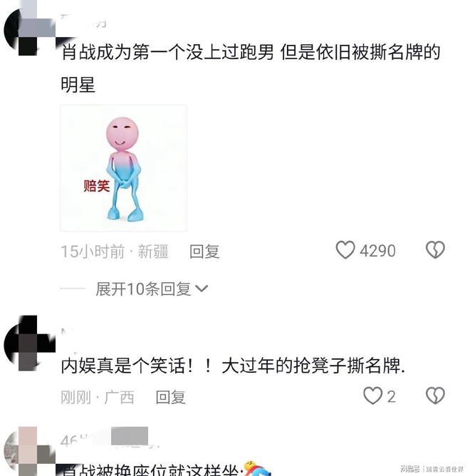Open the third commenter's avatar at bottom
The height and width of the screenshot is (476, 470).
(x=30, y=452)
